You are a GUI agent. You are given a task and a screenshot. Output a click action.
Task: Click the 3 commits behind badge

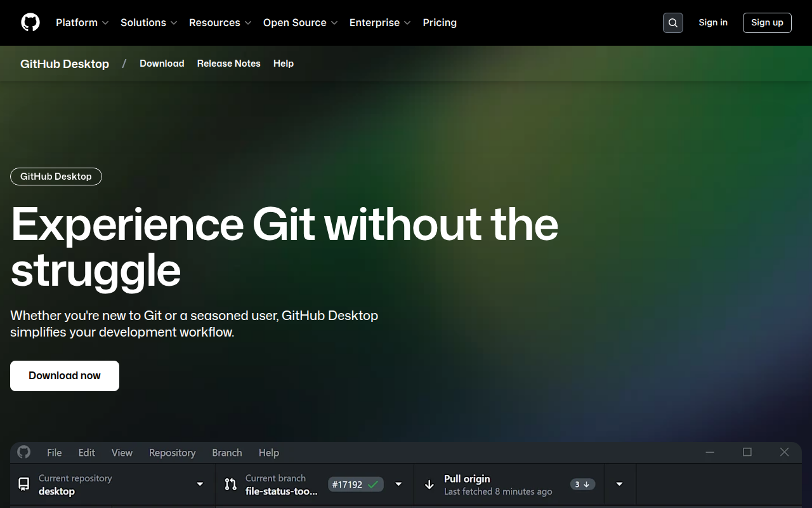pos(582,485)
